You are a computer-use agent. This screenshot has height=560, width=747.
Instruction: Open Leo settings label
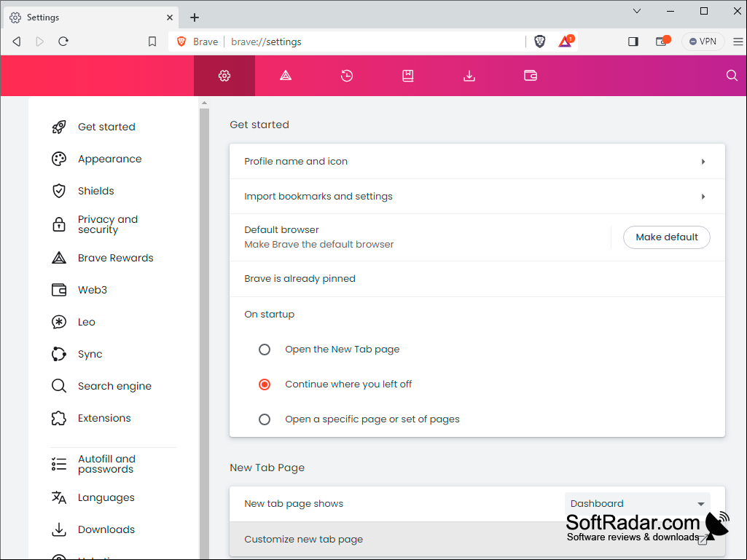click(87, 322)
